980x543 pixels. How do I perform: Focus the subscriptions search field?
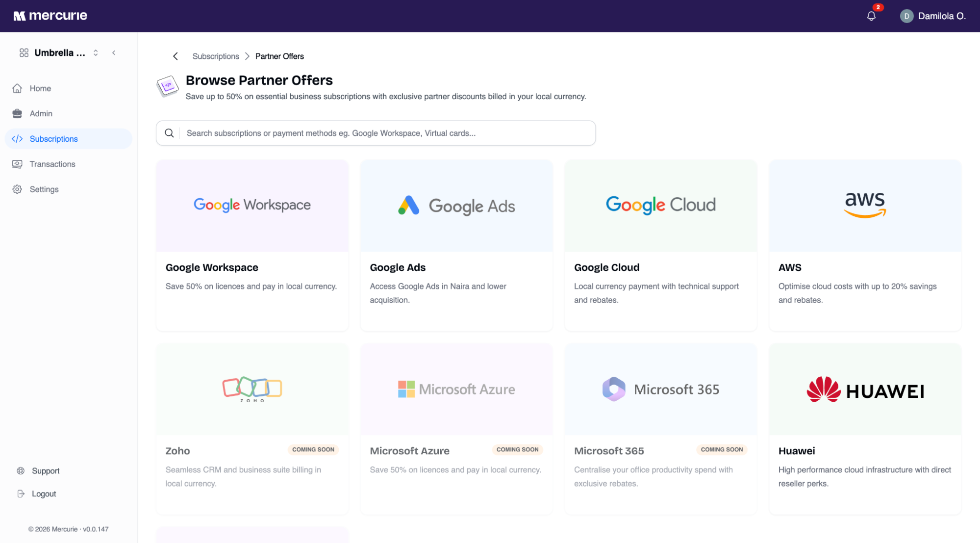pyautogui.click(x=376, y=133)
